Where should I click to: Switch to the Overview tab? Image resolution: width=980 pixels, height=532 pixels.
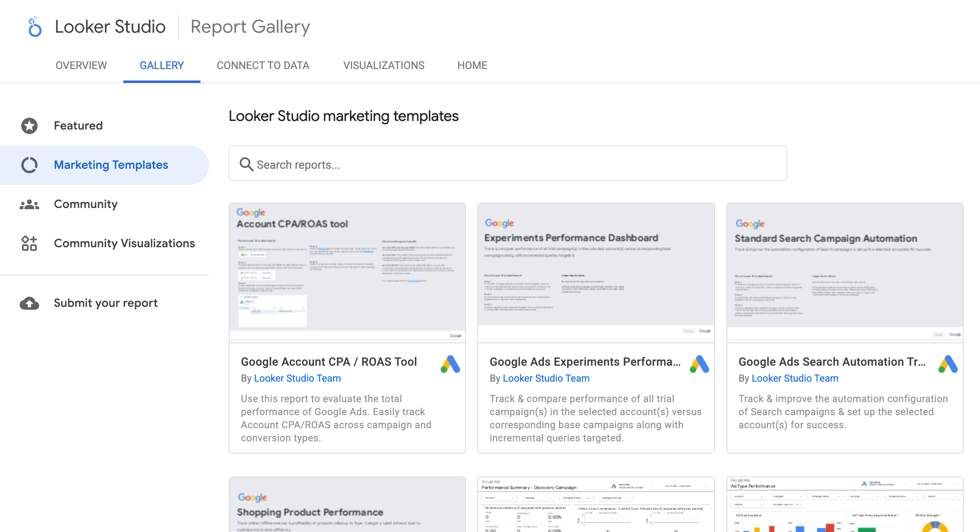(81, 65)
